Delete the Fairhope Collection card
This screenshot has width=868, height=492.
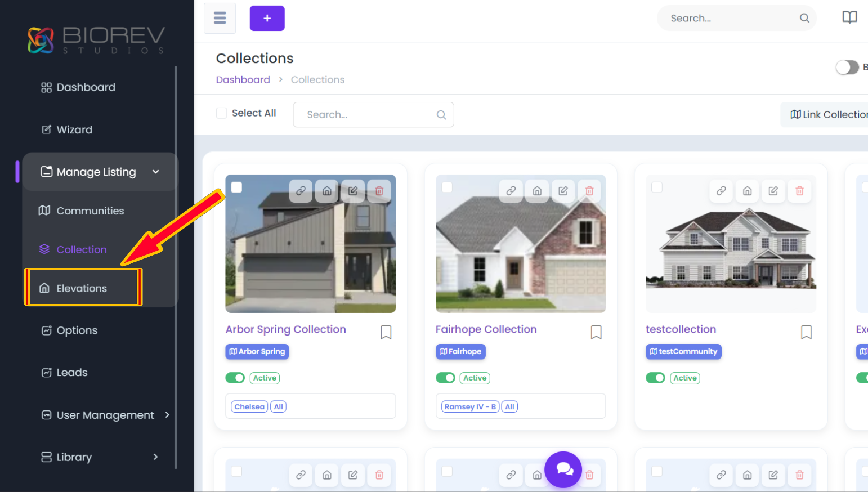click(x=589, y=191)
